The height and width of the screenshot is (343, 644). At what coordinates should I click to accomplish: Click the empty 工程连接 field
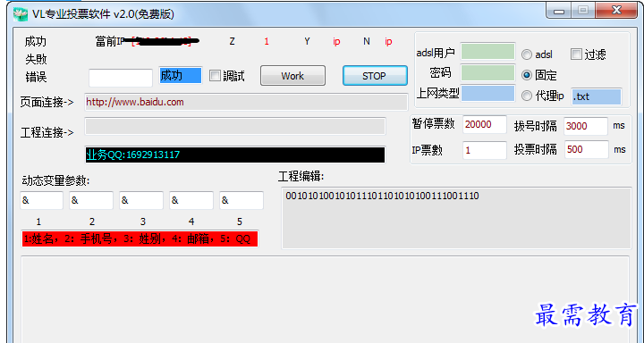point(235,126)
